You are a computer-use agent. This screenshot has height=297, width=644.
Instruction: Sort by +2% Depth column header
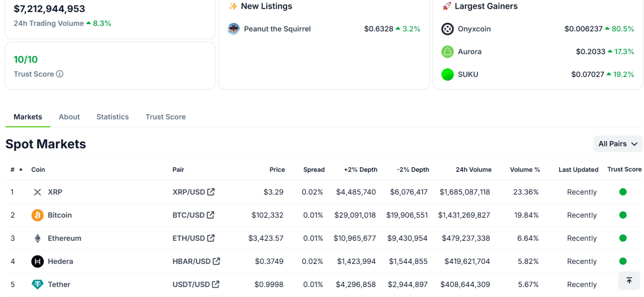[x=361, y=169]
